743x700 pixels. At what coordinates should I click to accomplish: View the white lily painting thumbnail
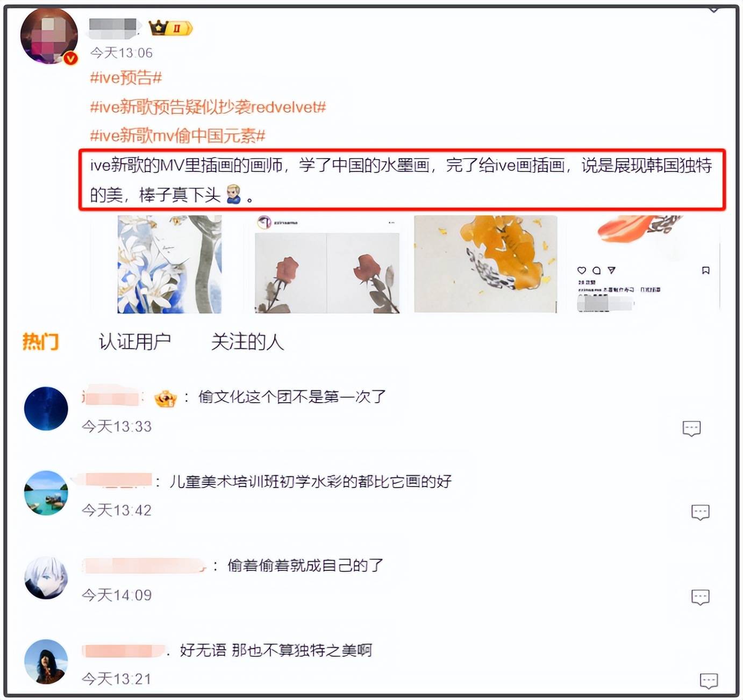click(x=169, y=264)
